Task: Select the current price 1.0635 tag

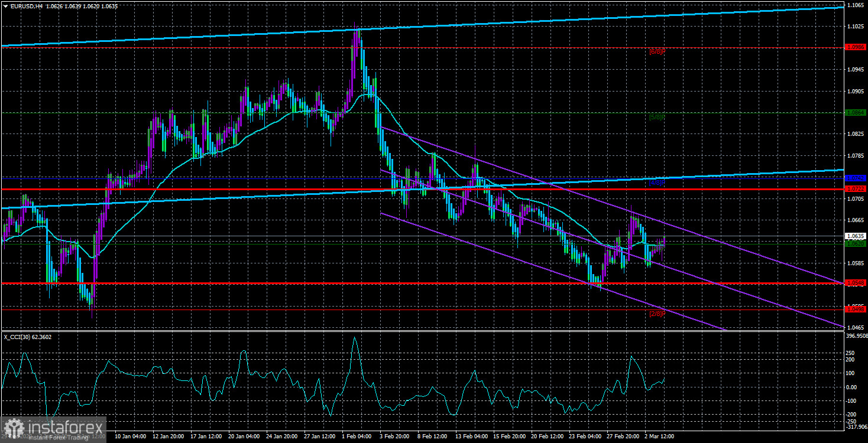Action: click(856, 236)
